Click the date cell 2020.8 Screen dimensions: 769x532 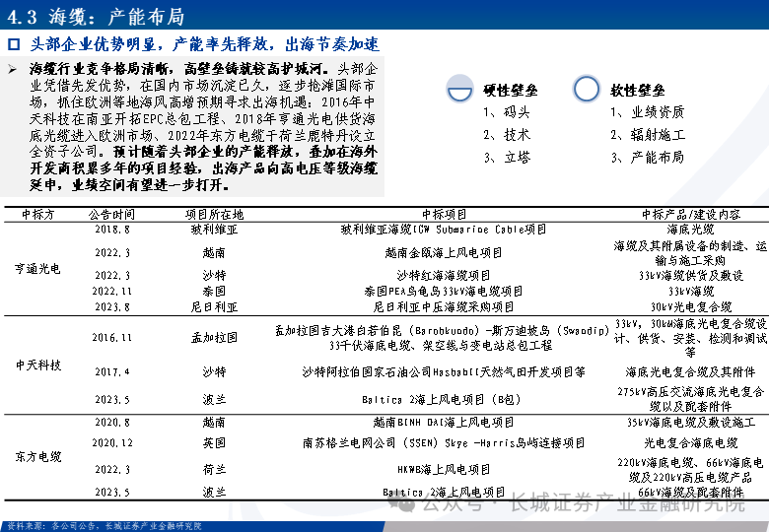[x=112, y=423]
